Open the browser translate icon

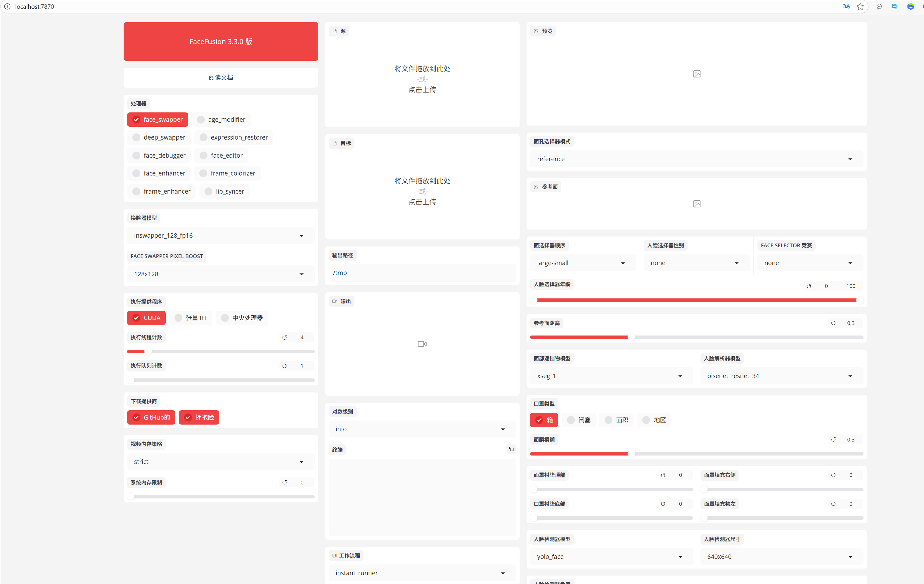click(846, 6)
